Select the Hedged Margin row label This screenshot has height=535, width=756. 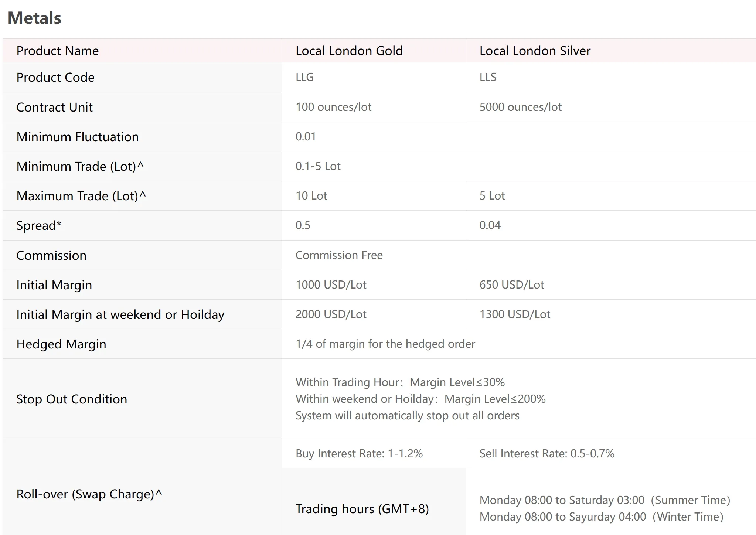coord(61,344)
